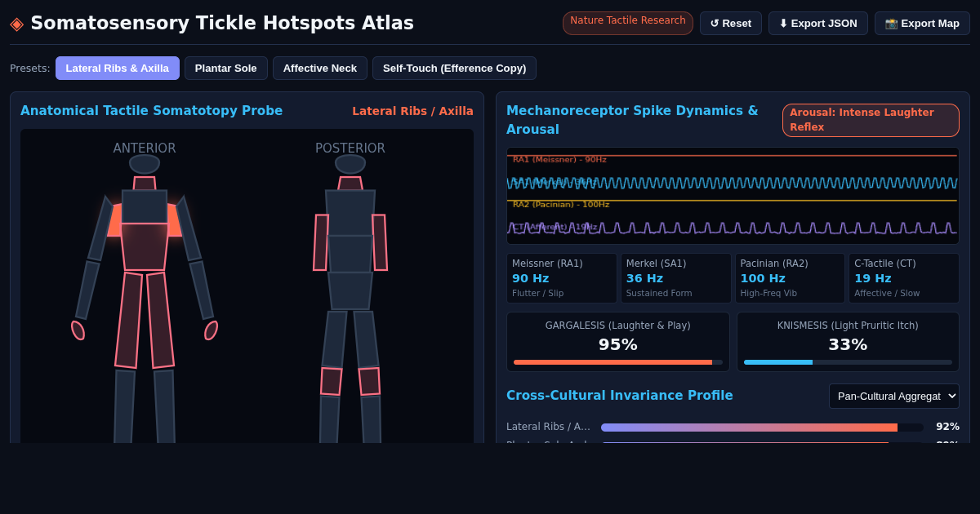The width and height of the screenshot is (980, 514).
Task: Select the Meissner (RA1) 90 Hz card
Action: 562,278
